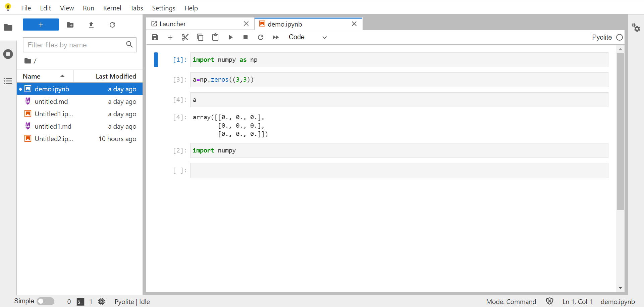Open the property inspector gears icon
This screenshot has width=644, height=307.
point(636,28)
